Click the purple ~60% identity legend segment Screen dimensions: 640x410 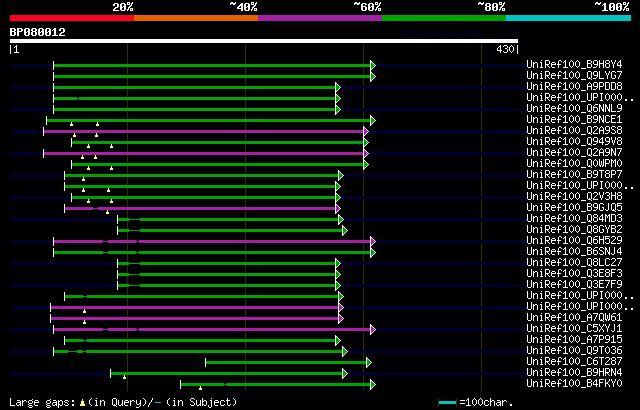[320, 18]
